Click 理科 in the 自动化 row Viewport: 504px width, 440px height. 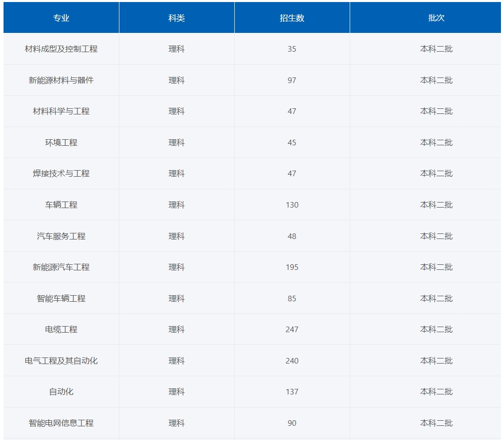click(x=177, y=392)
